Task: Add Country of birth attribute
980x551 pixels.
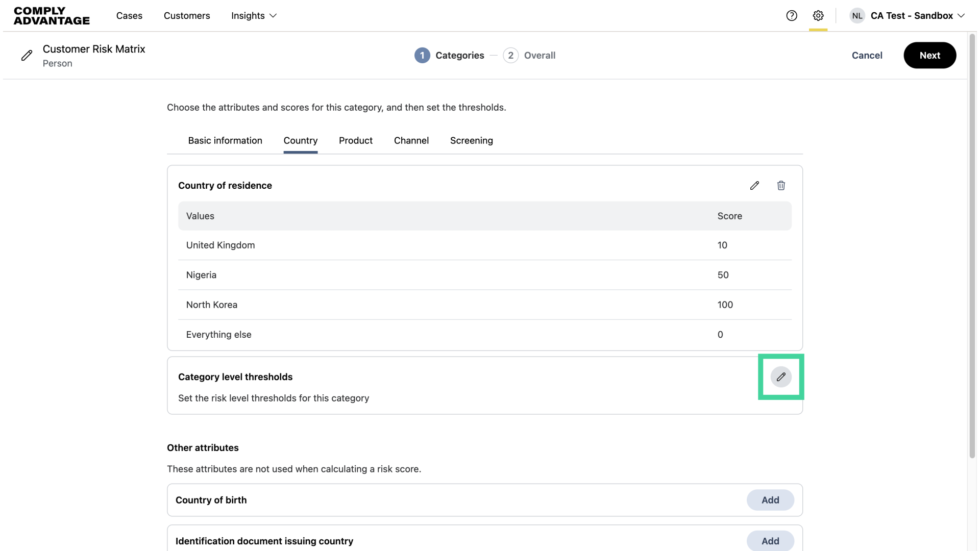Action: click(770, 500)
